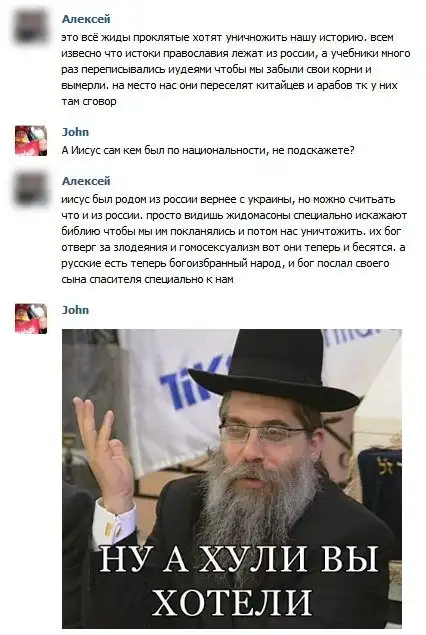Image resolution: width=426 pixels, height=635 pixels.
Task: Click John's avatar beside his question message
Action: point(31,140)
